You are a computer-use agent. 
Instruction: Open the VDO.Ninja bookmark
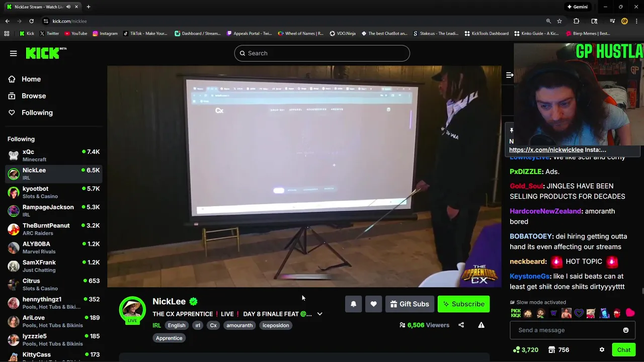click(x=343, y=34)
